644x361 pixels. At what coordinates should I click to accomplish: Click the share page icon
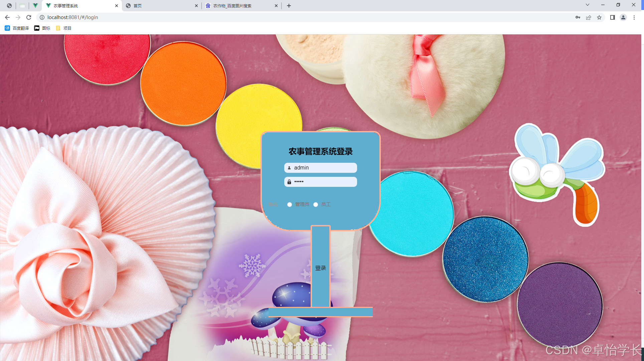point(589,17)
